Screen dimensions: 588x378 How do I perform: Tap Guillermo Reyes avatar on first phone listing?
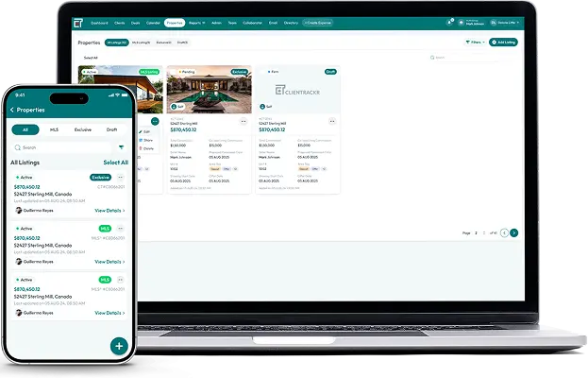tap(18, 210)
